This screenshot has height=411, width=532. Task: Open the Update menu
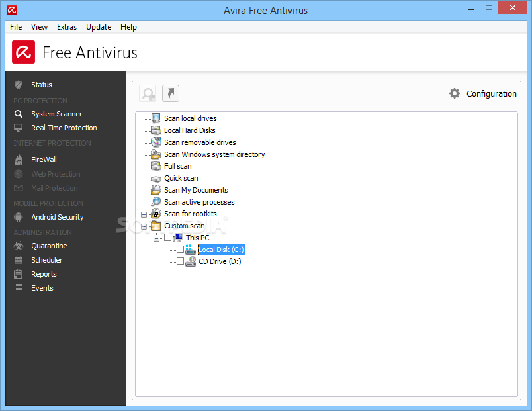99,27
